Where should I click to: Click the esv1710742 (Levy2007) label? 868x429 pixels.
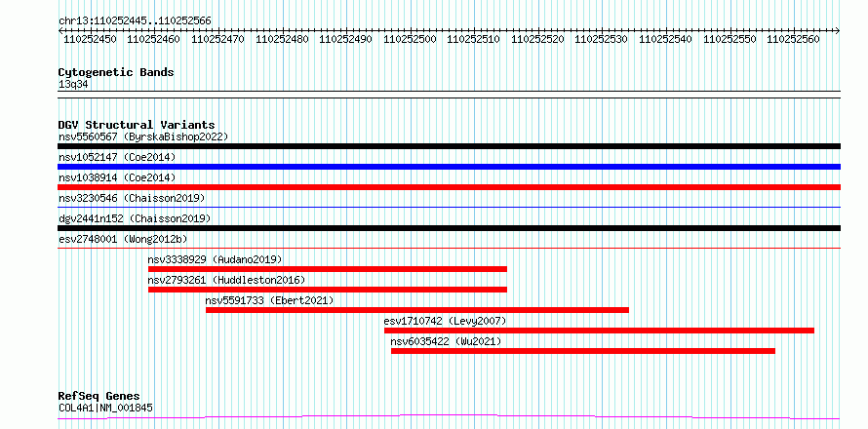445,321
